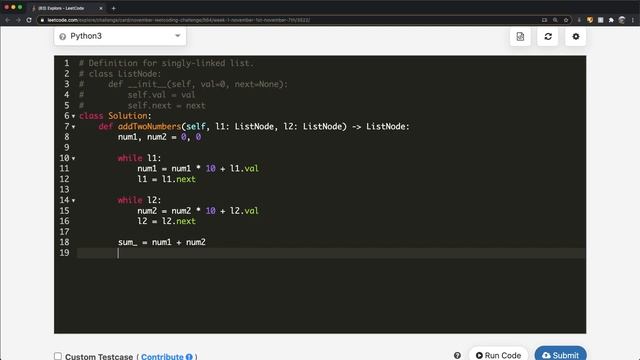Click the download arrow icon in browser toolbar
Image resolution: width=640 pixels, height=360 pixels.
click(579, 20)
